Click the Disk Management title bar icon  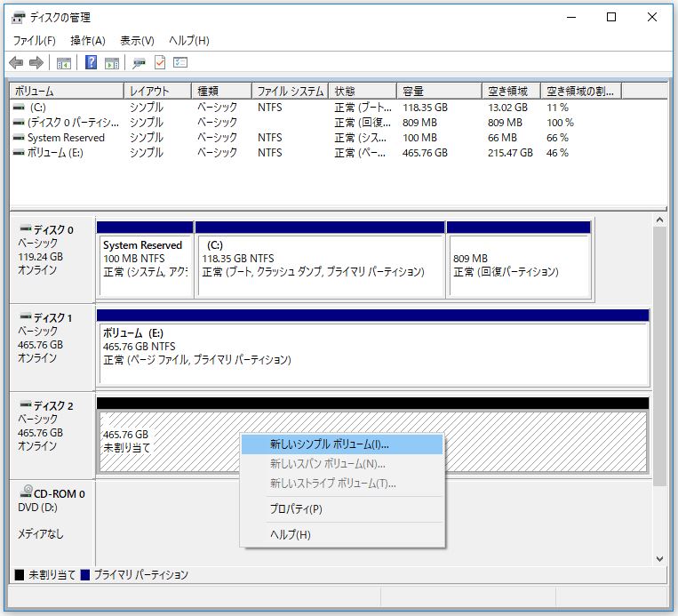[x=18, y=17]
